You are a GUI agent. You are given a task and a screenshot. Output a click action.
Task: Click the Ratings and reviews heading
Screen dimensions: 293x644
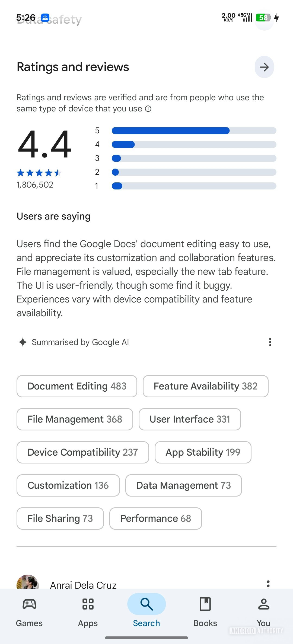click(x=73, y=67)
